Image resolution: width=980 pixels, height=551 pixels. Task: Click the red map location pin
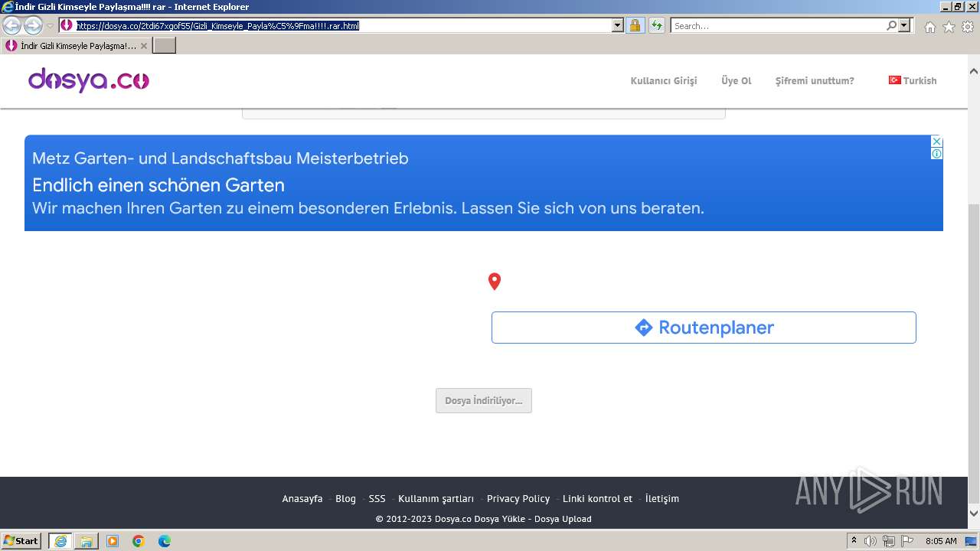(x=495, y=282)
